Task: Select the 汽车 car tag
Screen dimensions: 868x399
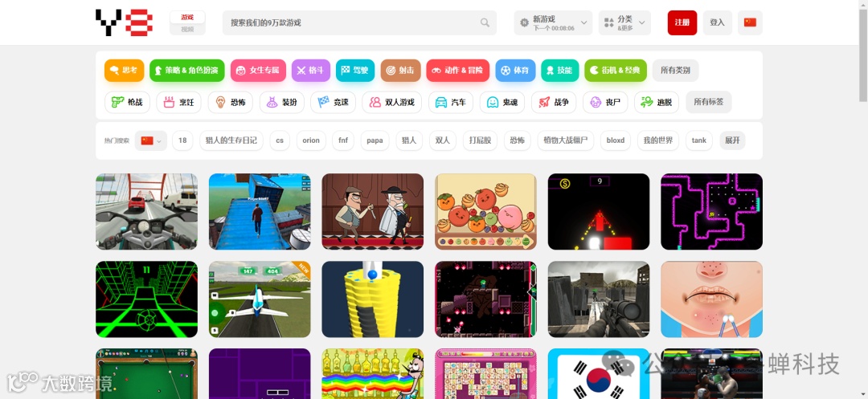Action: click(x=451, y=102)
